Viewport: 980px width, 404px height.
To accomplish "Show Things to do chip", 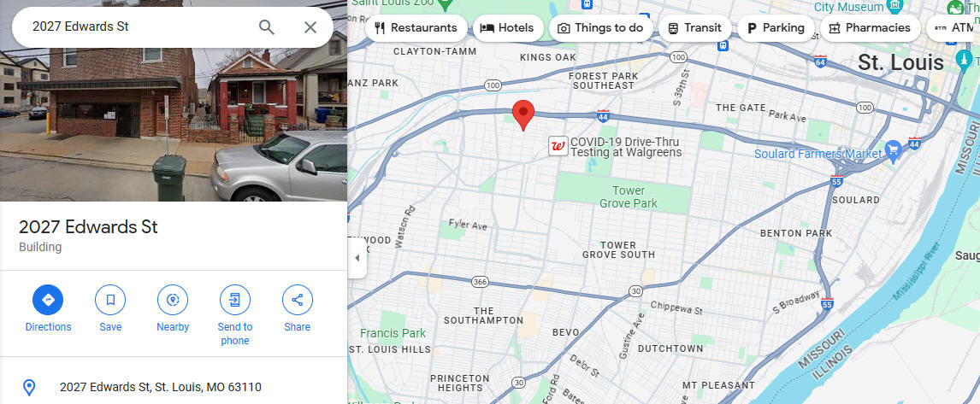I will 600,28.
